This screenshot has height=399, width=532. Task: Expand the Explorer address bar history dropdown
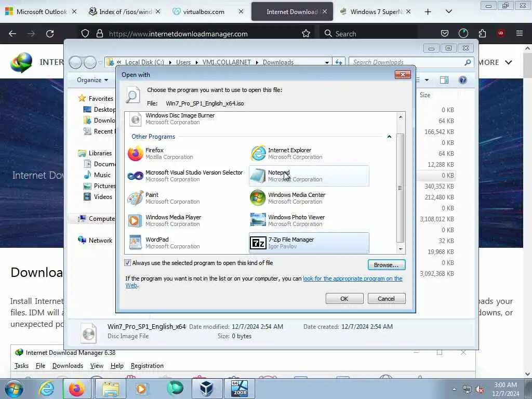coord(327,62)
